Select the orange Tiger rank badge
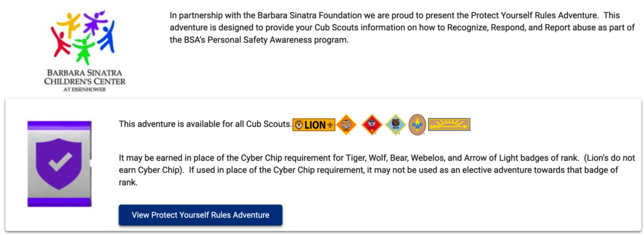Screen dimensions: 644x235 pos(347,124)
